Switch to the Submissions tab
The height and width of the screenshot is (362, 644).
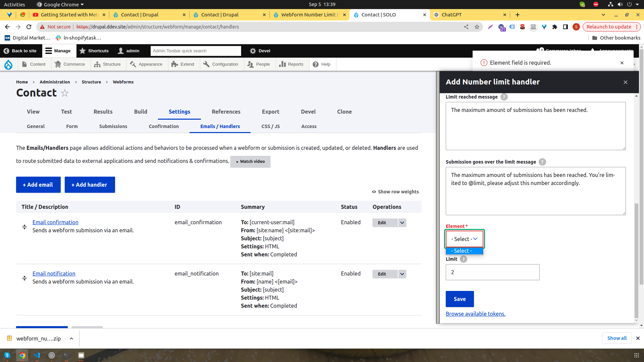coord(113,126)
